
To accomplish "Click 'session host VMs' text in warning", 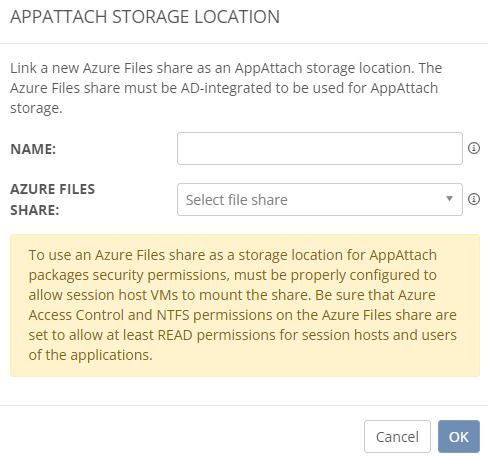I will [x=122, y=295].
